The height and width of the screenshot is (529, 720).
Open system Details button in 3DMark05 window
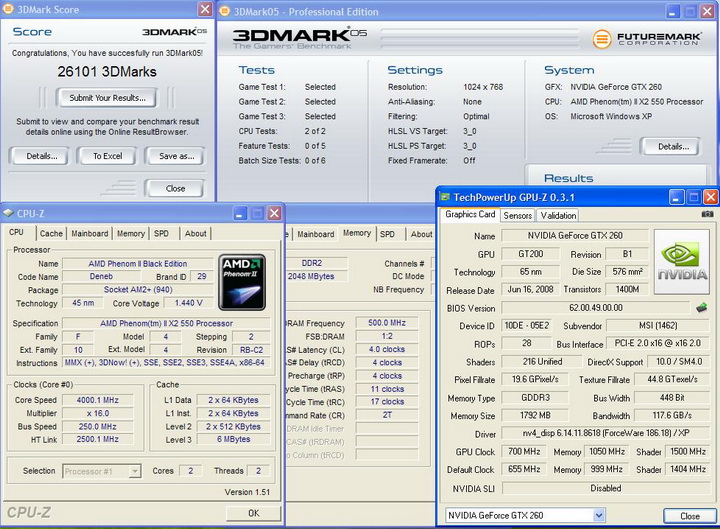point(672,146)
